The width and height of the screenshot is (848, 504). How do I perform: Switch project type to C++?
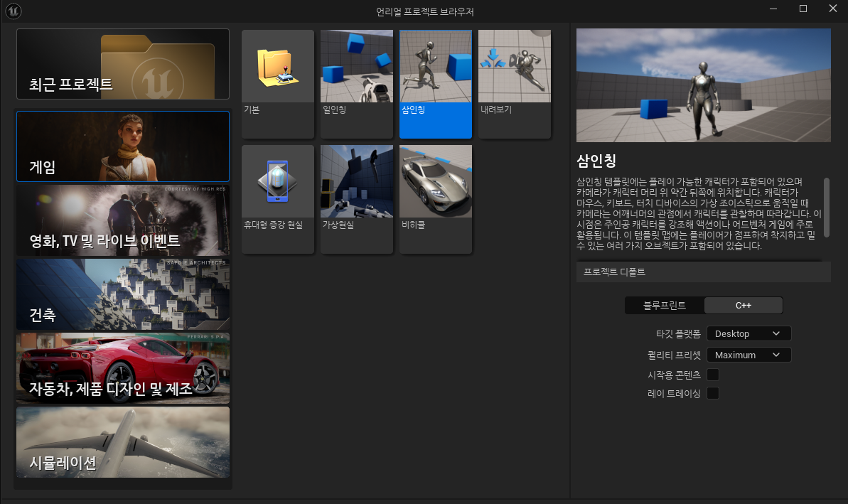coord(744,306)
